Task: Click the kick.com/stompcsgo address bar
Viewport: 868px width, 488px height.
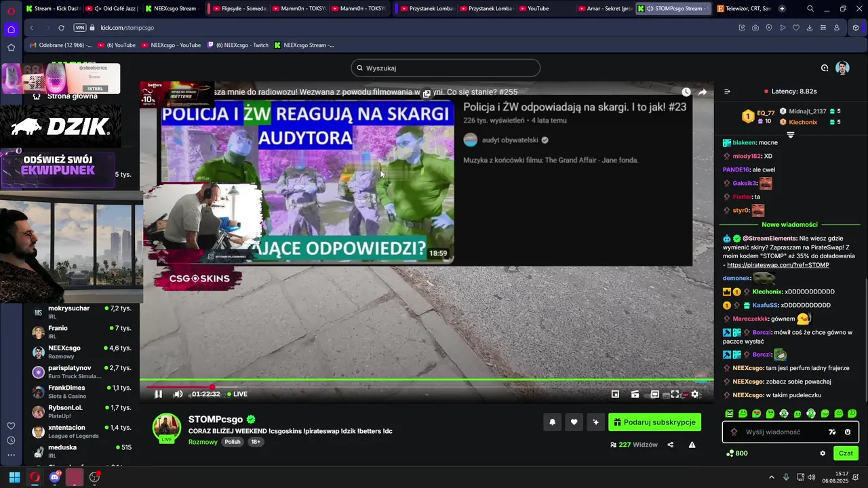Action: coord(127,28)
